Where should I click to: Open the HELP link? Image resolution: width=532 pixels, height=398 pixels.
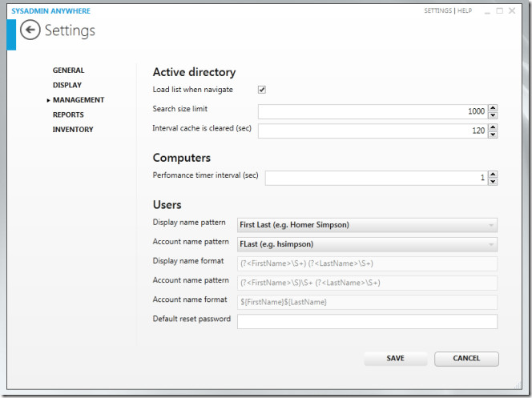tap(465, 11)
